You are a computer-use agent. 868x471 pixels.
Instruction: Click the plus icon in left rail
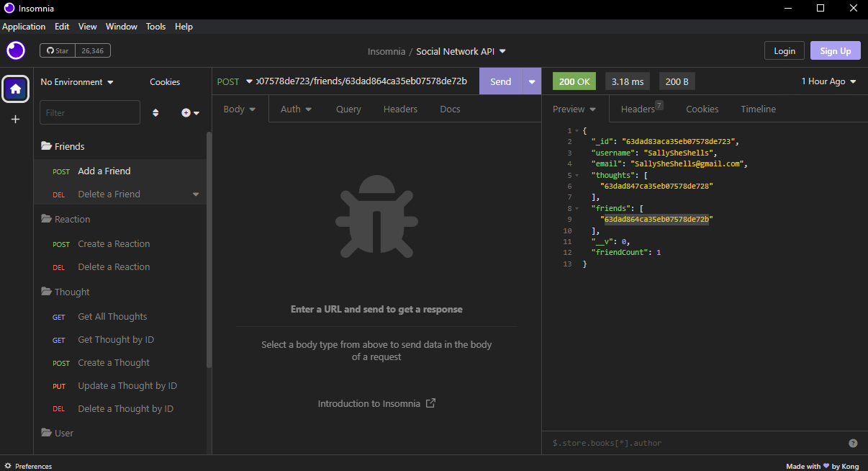[15, 120]
